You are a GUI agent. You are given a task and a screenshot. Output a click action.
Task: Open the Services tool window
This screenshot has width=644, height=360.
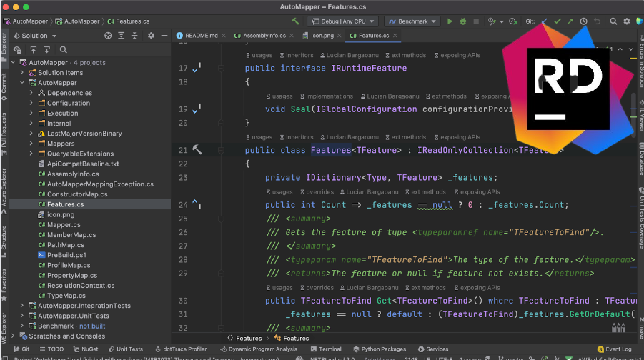point(433,349)
